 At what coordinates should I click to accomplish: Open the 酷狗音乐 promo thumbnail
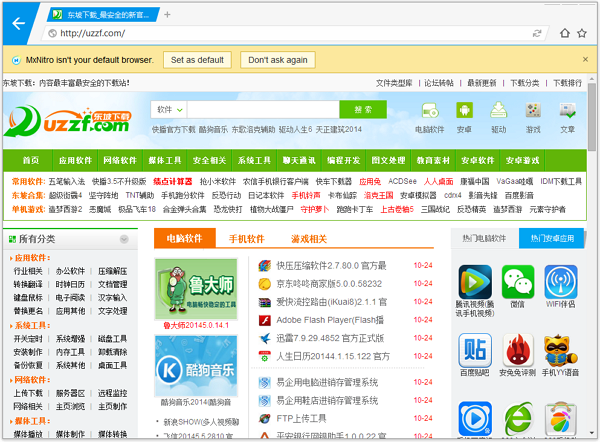point(196,366)
